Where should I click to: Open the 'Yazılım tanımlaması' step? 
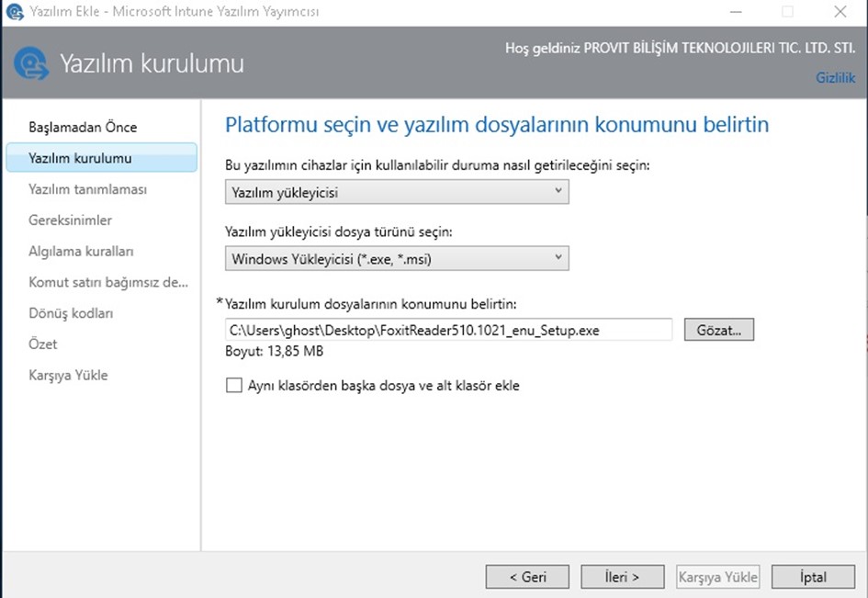point(87,189)
